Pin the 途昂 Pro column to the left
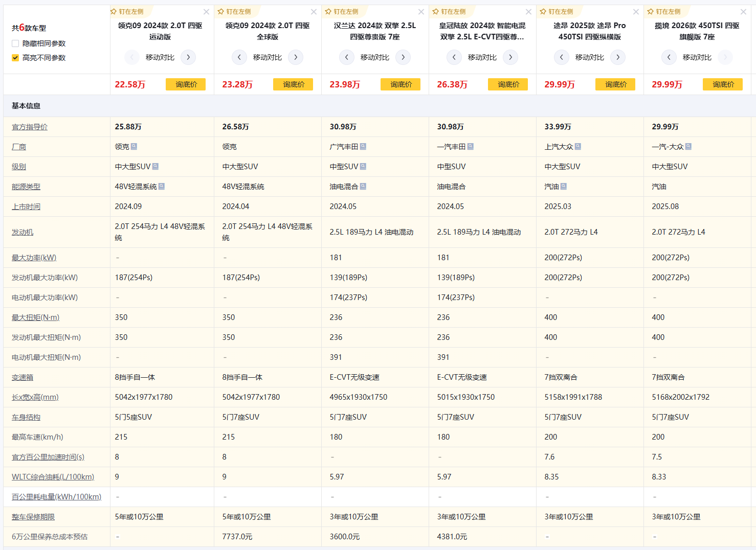 [x=557, y=11]
